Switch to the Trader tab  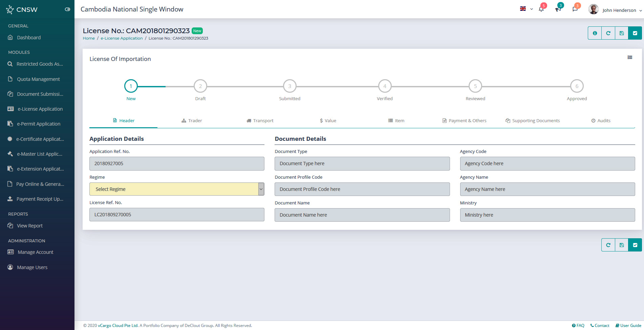[192, 121]
